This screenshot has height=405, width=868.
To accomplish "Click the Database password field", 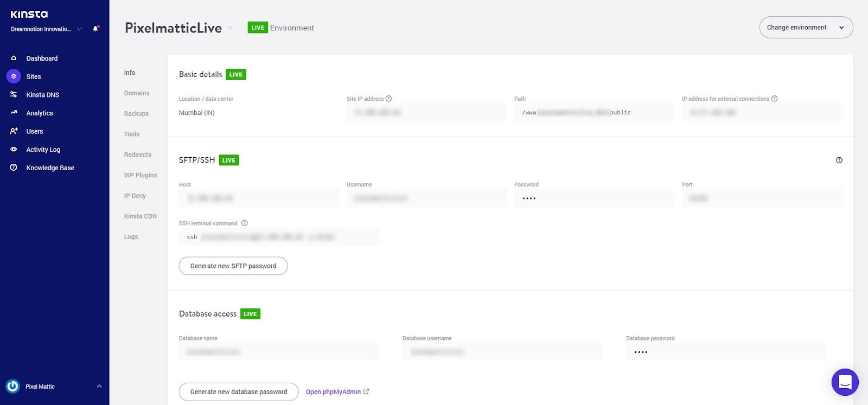I will [x=726, y=352].
